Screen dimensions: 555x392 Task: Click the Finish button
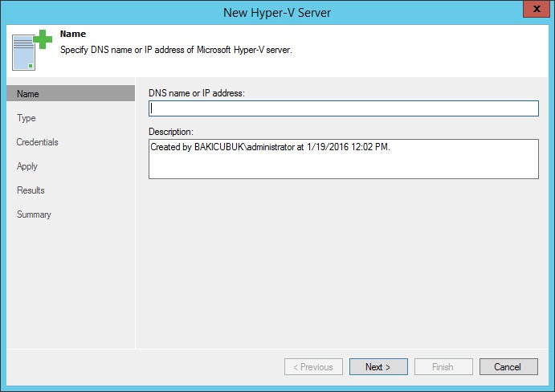(x=443, y=367)
